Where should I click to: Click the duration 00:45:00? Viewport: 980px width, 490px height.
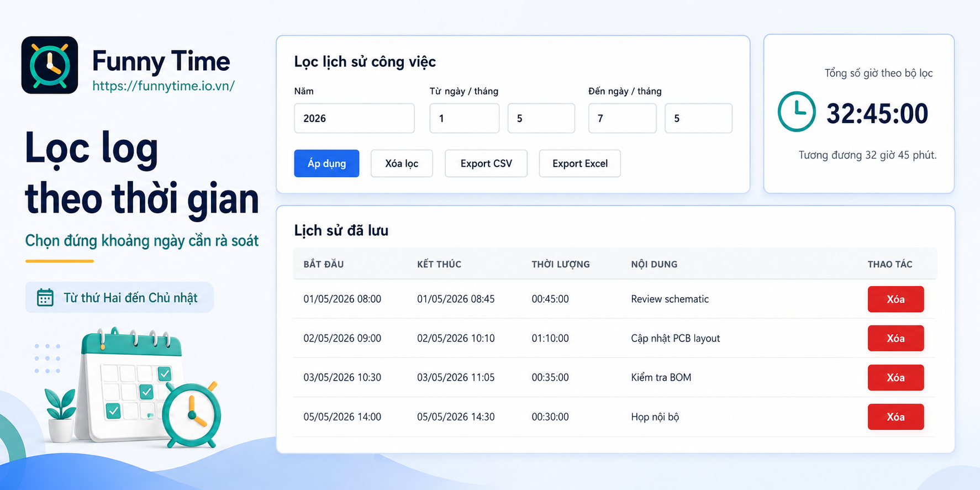point(550,299)
